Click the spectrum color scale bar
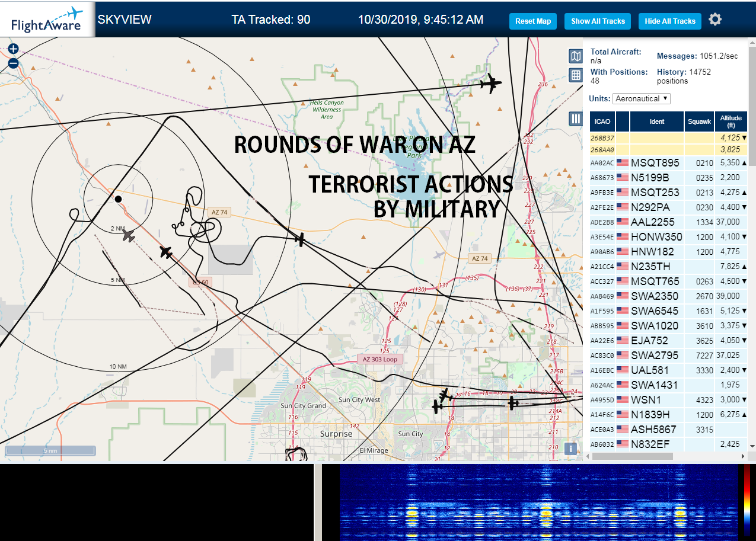The width and height of the screenshot is (756, 541). coord(747,501)
